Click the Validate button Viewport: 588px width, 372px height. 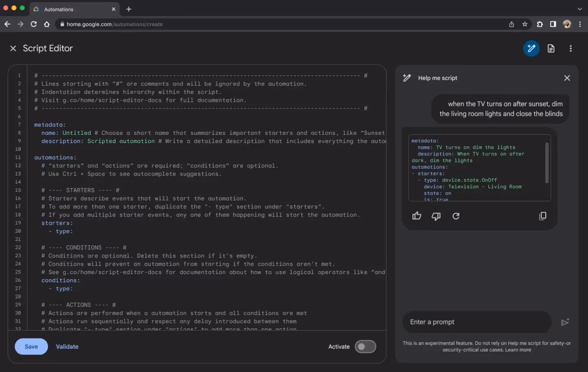pyautogui.click(x=67, y=346)
